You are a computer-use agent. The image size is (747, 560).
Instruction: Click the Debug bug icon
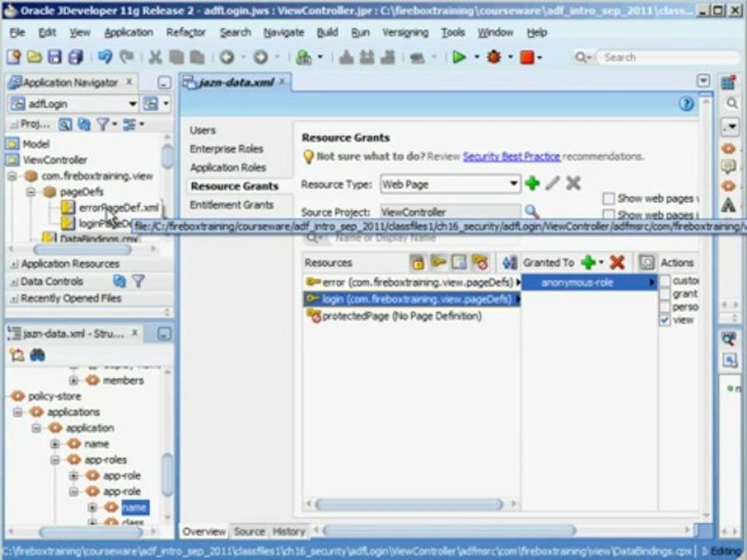(494, 57)
